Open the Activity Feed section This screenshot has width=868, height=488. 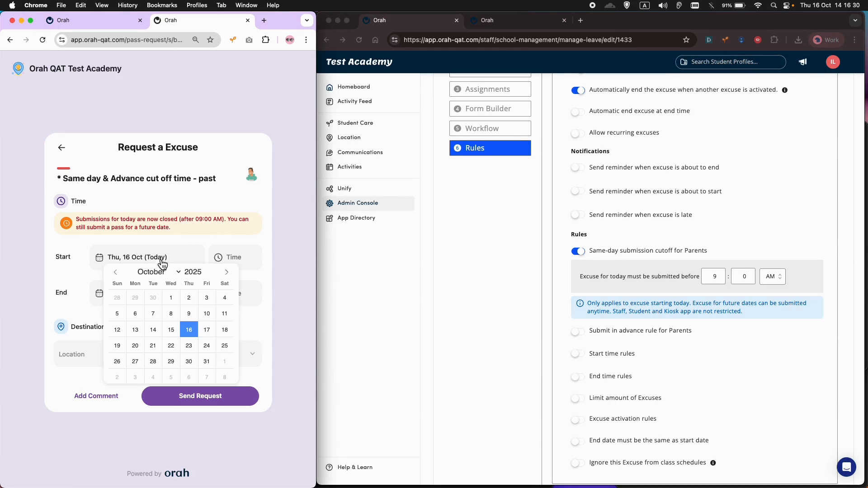click(x=354, y=101)
